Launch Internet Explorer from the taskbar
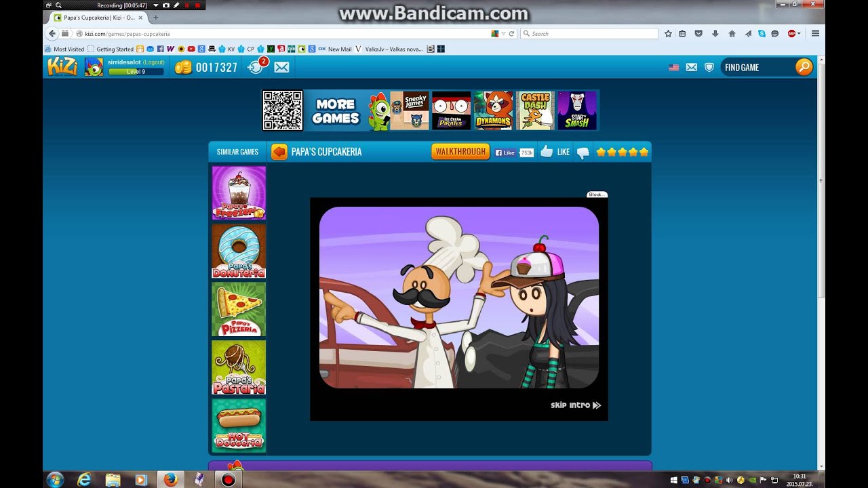 pos(84,479)
